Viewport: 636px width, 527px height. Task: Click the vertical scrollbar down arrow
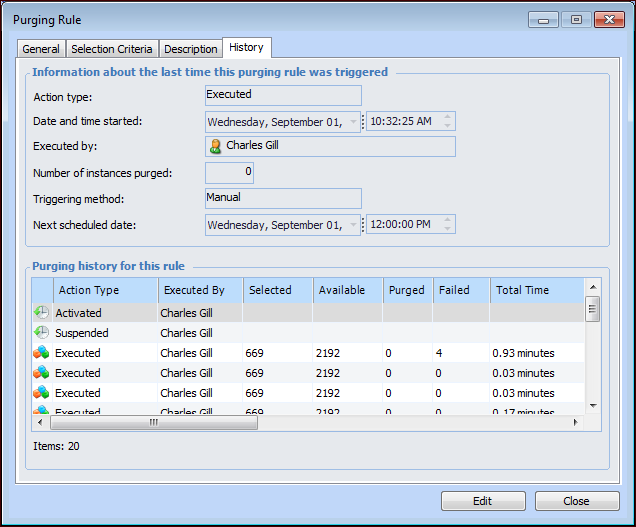coord(592,406)
